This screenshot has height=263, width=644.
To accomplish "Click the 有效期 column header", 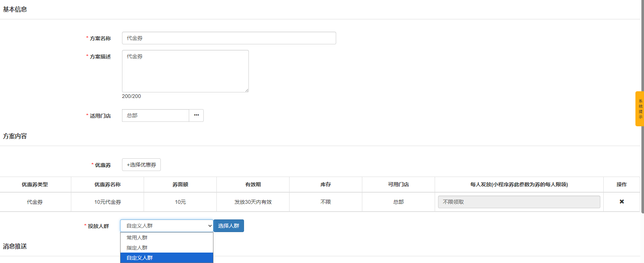I will pyautogui.click(x=253, y=184).
